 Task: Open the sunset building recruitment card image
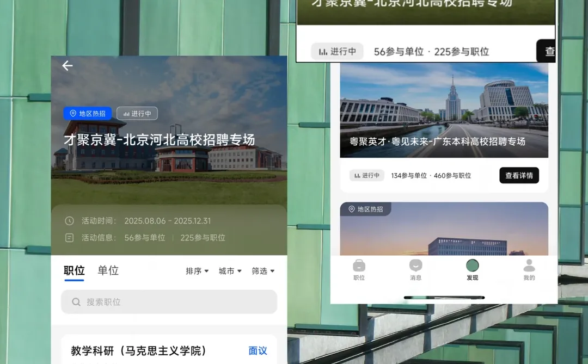tap(444, 229)
